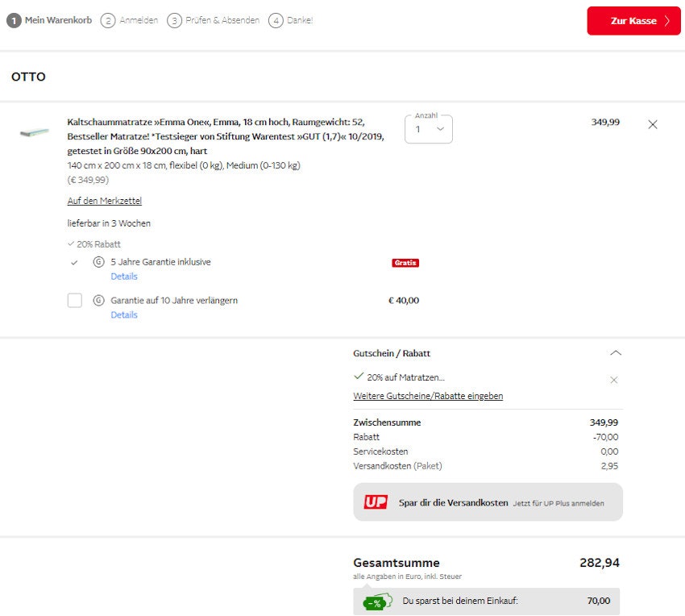
Task: Click the green percent savings icon
Action: click(x=376, y=601)
